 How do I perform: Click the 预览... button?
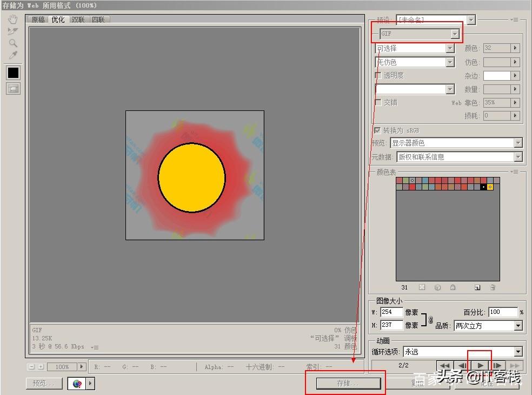[44, 384]
